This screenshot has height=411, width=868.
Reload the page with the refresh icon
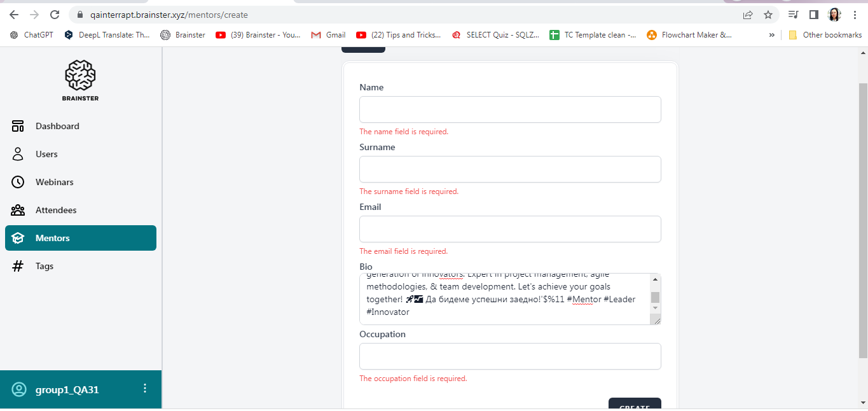coord(55,15)
